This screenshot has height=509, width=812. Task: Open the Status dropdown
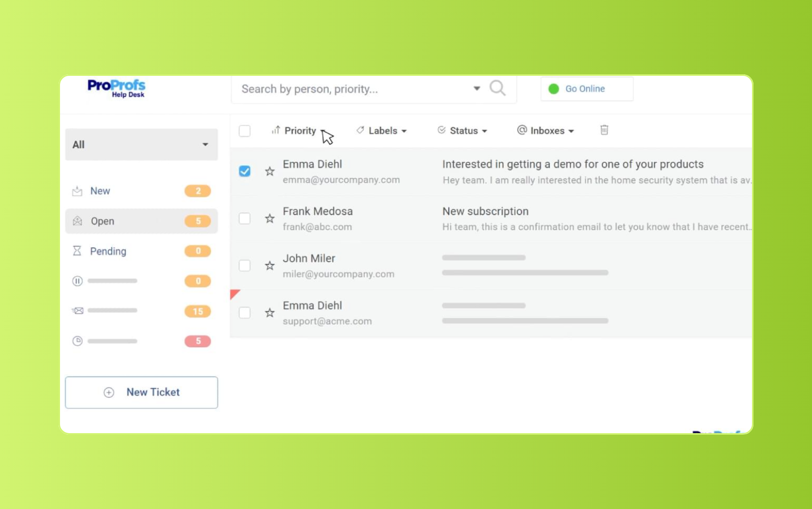tap(462, 131)
